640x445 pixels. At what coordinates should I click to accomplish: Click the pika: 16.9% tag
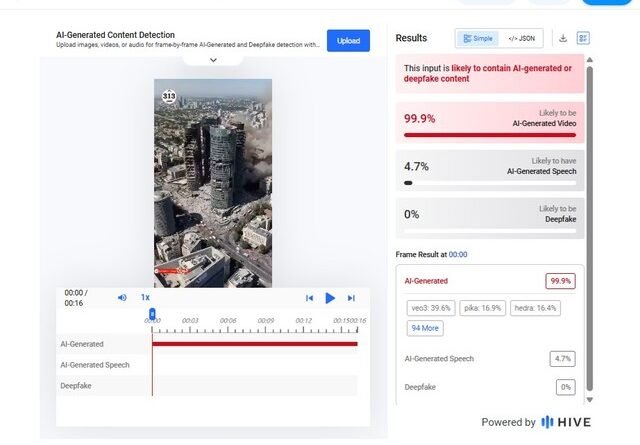482,308
